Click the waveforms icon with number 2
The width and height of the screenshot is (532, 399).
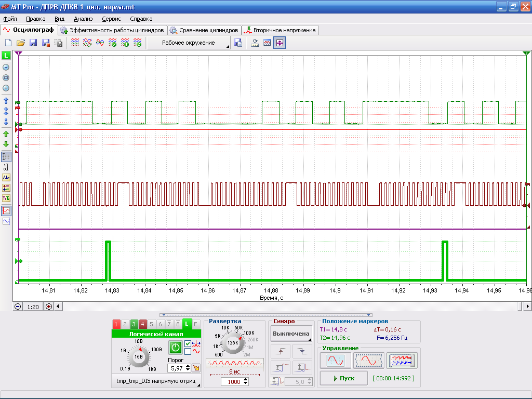click(x=137, y=43)
